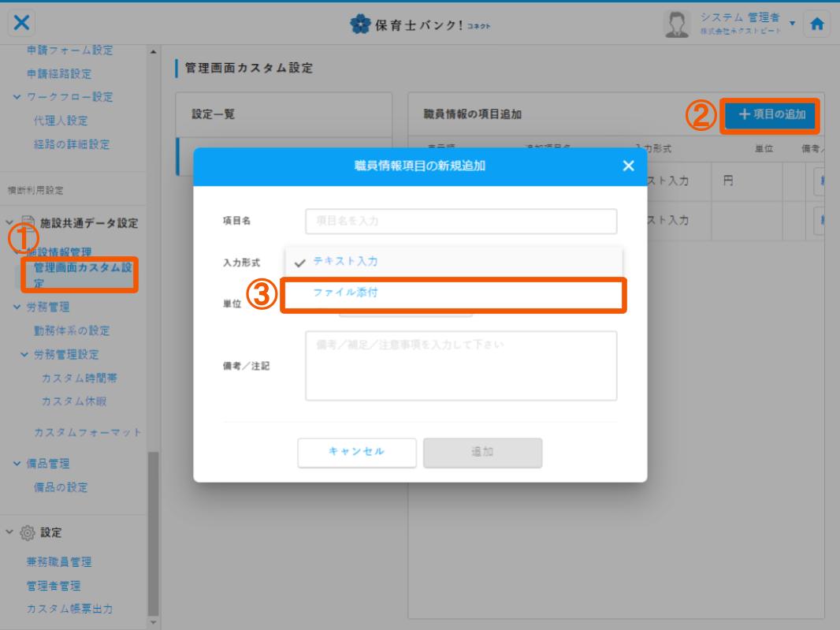Go to 勤務体系の設定 in sidebar
The width and height of the screenshot is (840, 630).
[x=71, y=330]
